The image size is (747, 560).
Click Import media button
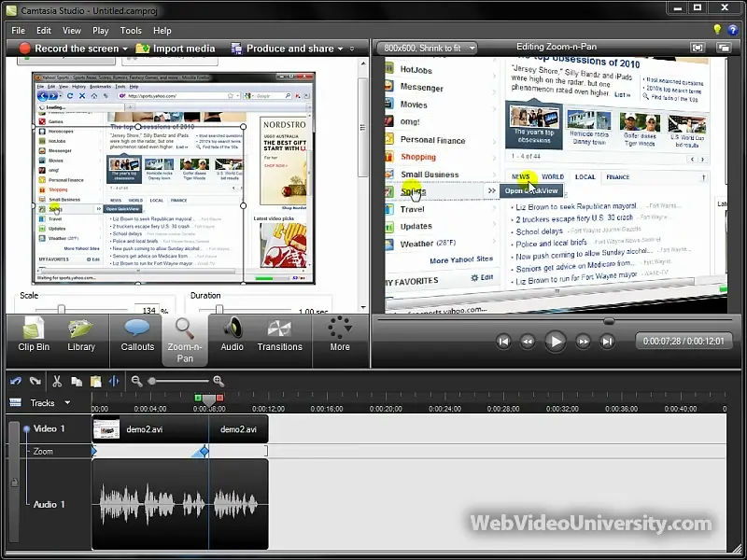click(176, 49)
